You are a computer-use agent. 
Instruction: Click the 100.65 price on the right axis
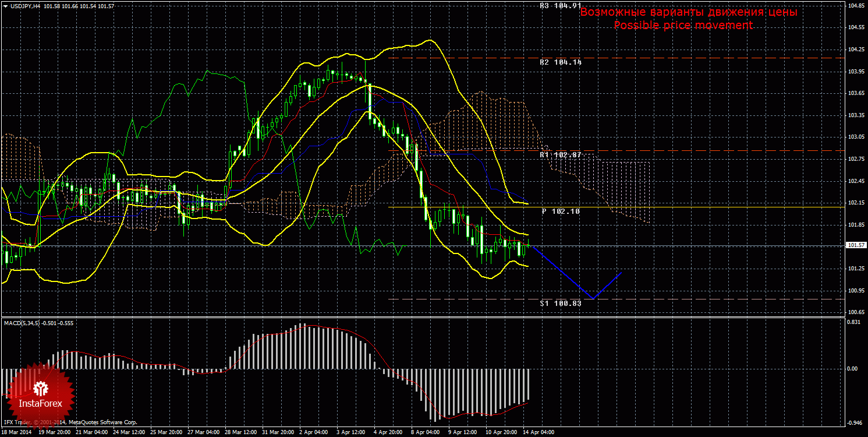point(855,312)
